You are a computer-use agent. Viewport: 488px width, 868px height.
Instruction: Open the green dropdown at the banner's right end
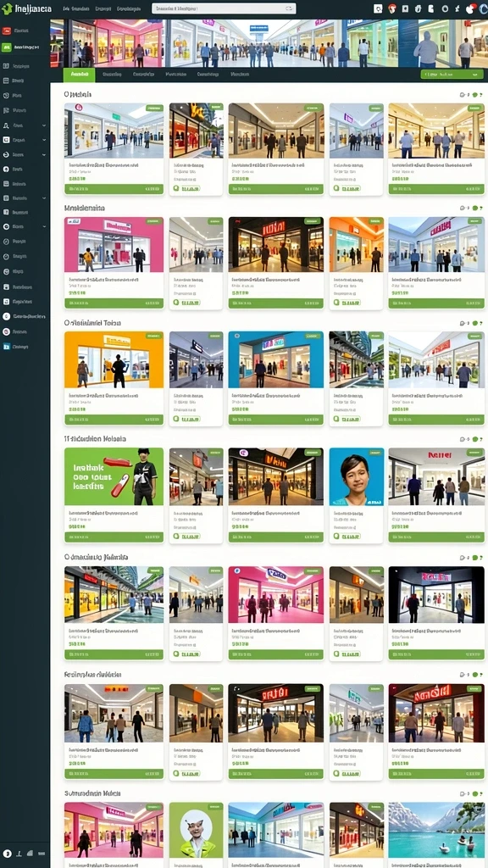pos(452,75)
